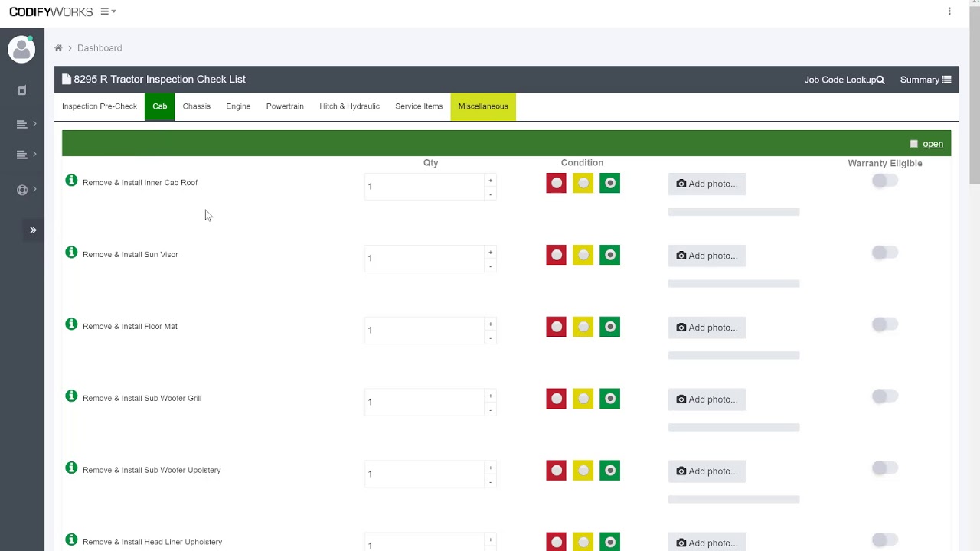
Task: Click the three-dot options menu icon
Action: 949,11
